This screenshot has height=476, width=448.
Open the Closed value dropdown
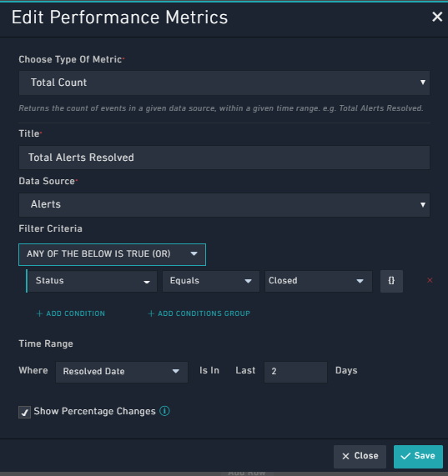pyautogui.click(x=319, y=281)
